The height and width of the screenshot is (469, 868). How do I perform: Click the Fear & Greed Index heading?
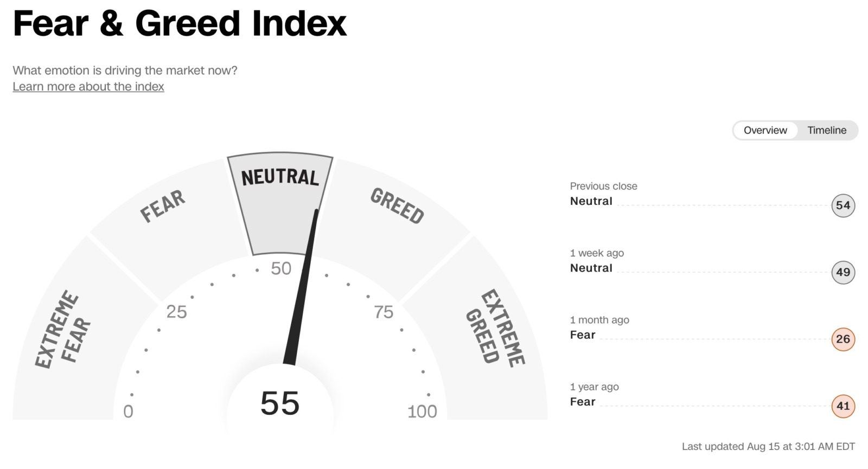tap(180, 23)
